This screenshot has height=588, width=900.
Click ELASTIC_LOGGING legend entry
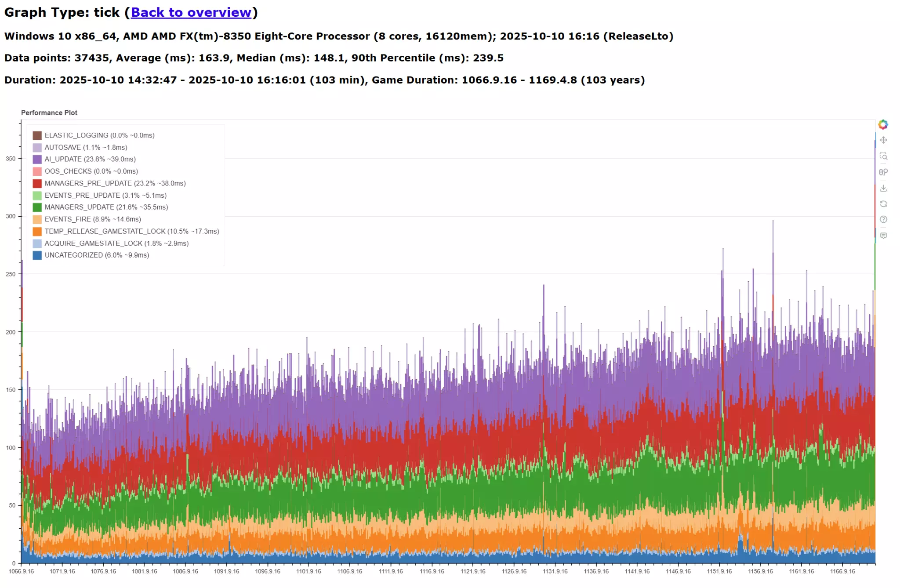click(x=99, y=135)
